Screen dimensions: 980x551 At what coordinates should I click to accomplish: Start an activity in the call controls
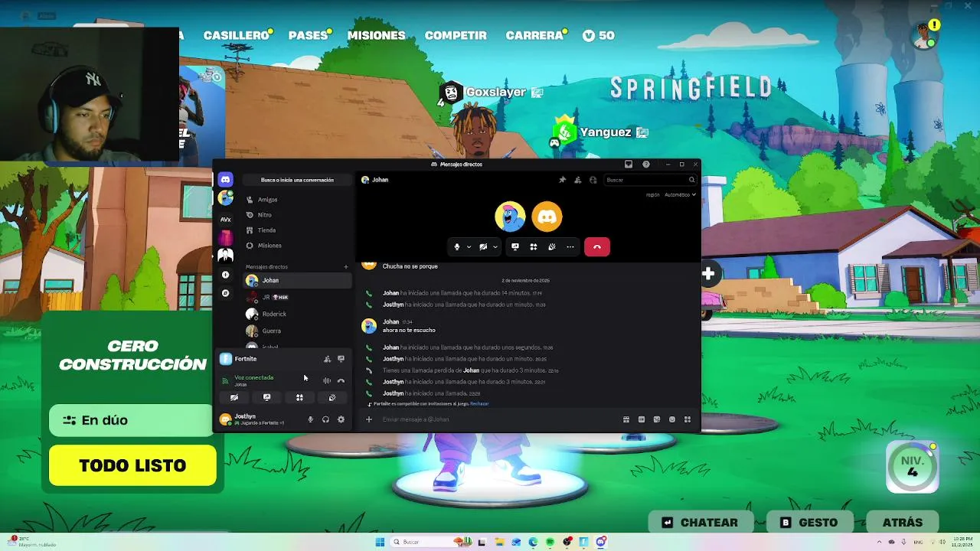533,246
